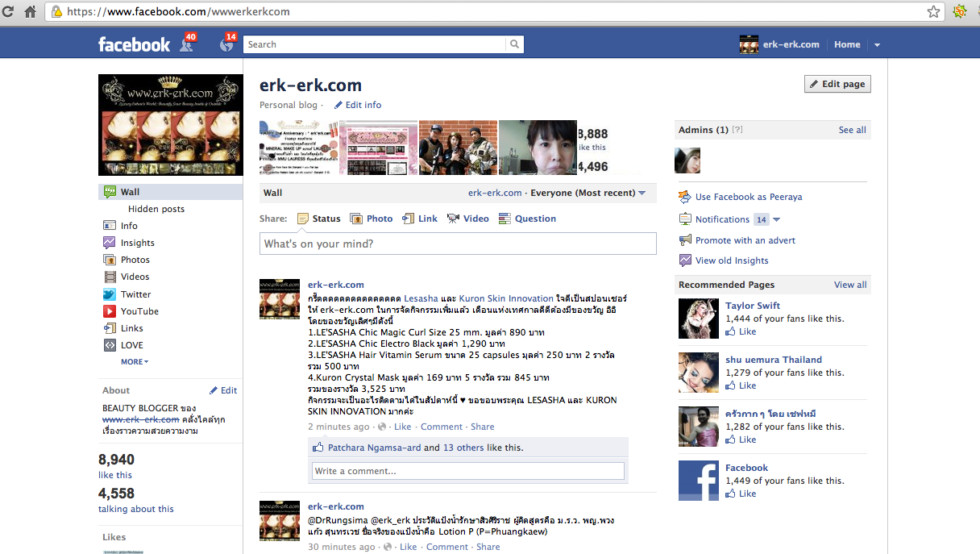This screenshot has height=554, width=980.
Task: Open the page profile picture
Action: [x=171, y=125]
